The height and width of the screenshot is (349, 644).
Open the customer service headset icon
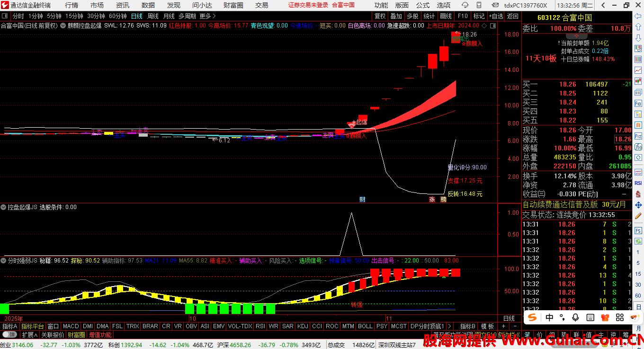465,5
